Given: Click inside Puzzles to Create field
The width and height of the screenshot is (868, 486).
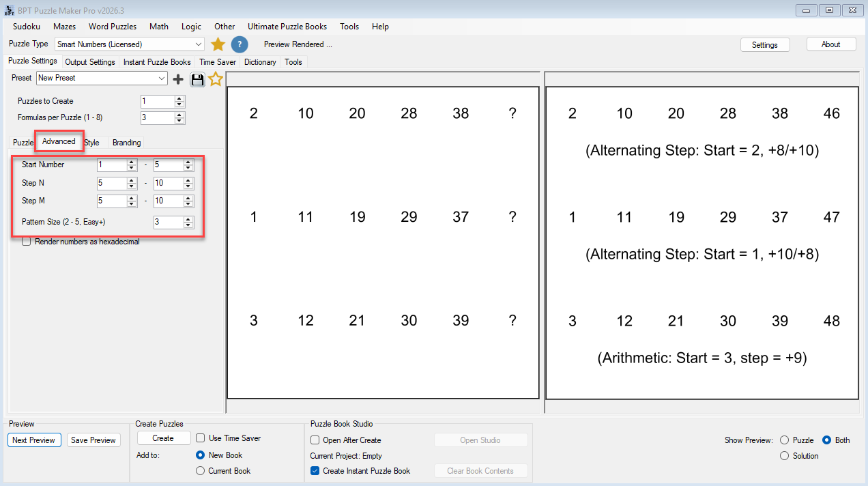Looking at the screenshot, I should (x=158, y=101).
